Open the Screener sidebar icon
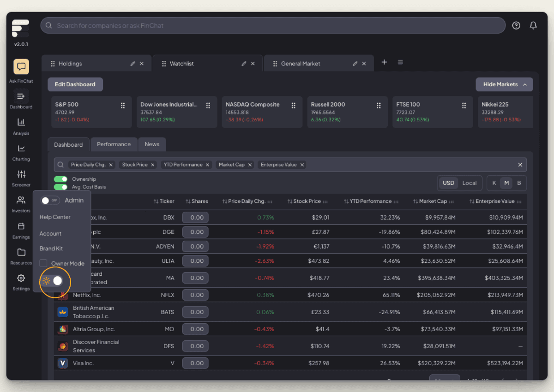This screenshot has height=392, width=554. coord(21,174)
